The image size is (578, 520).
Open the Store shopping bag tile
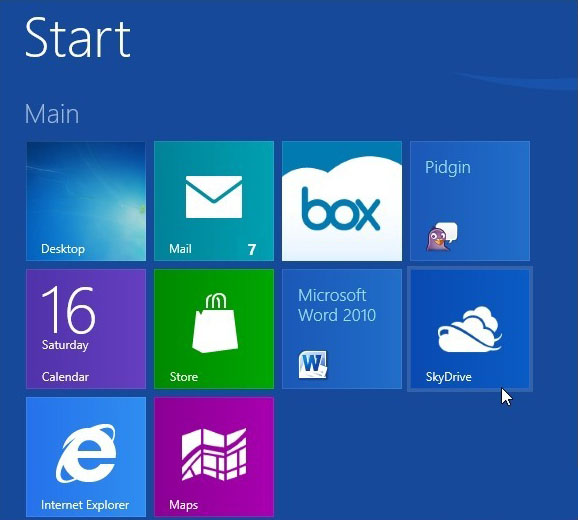click(x=214, y=329)
